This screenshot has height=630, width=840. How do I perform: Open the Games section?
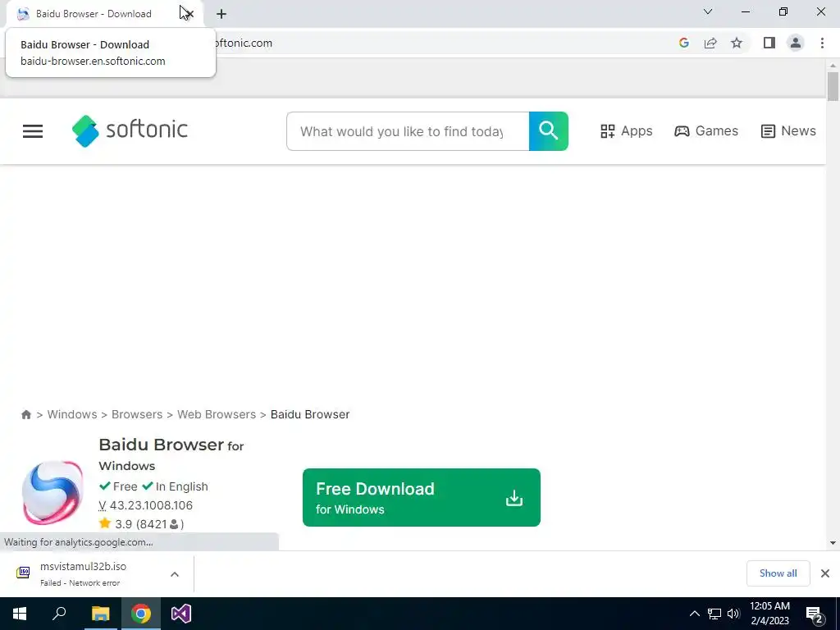tap(706, 131)
